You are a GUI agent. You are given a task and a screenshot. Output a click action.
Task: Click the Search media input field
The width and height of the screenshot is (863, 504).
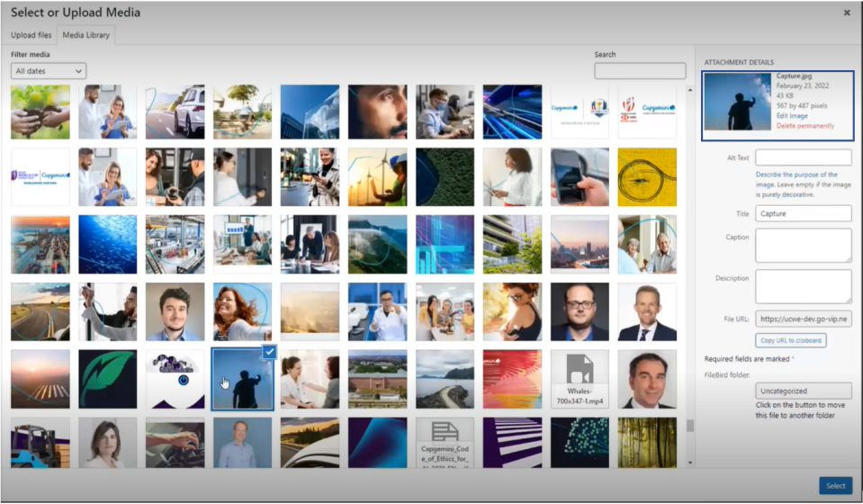640,70
